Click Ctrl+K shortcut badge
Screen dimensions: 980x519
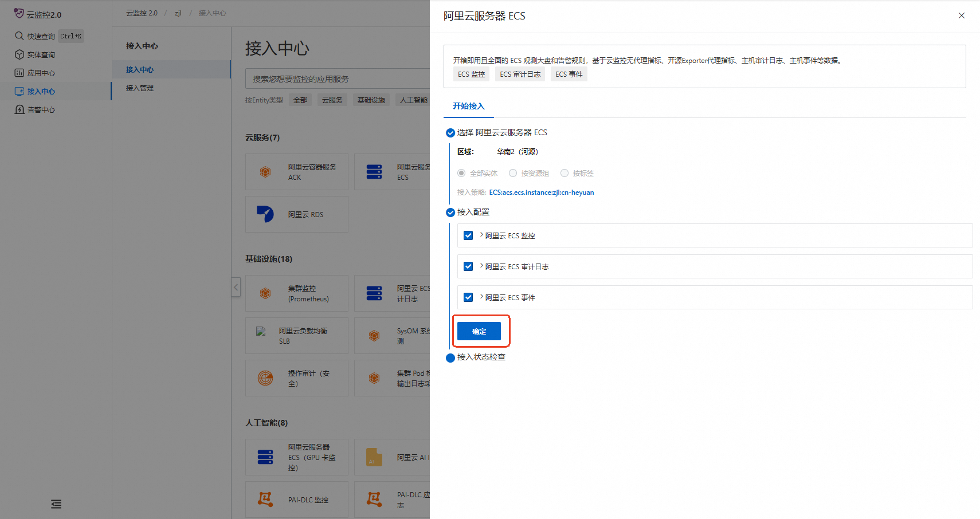coord(71,36)
